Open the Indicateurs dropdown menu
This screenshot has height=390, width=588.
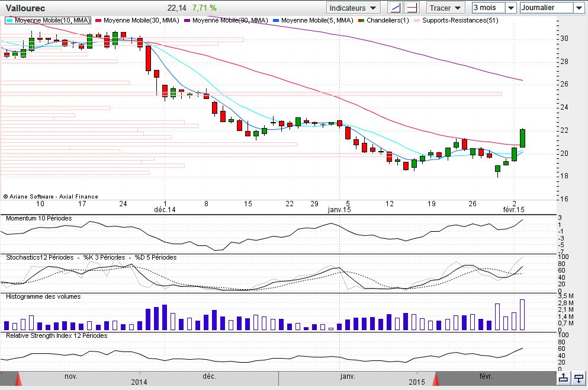(353, 8)
